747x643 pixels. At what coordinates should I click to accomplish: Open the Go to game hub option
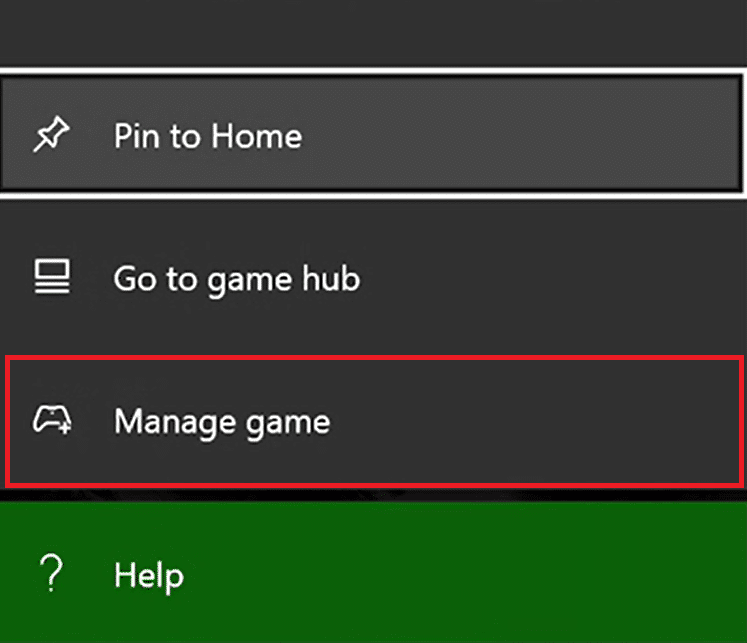pyautogui.click(x=372, y=279)
